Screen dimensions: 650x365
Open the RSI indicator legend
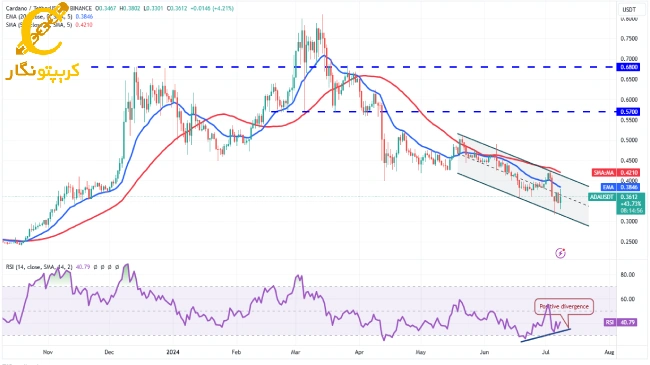[48, 267]
